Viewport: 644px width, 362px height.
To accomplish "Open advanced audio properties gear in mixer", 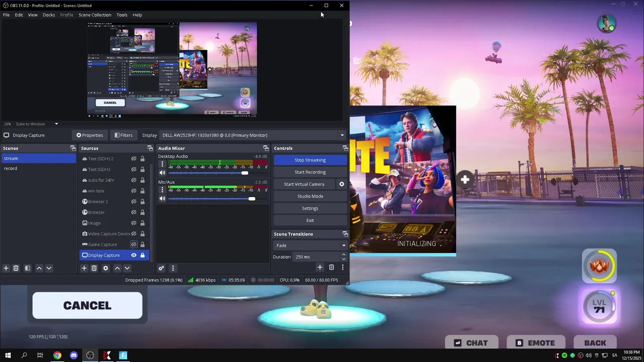I will [162, 268].
